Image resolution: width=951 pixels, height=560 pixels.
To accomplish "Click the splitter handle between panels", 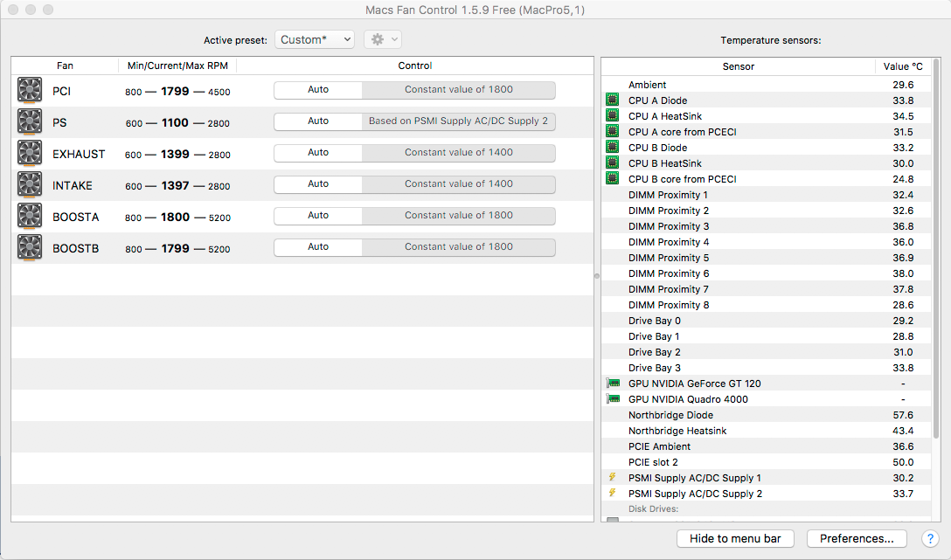I will [597, 276].
